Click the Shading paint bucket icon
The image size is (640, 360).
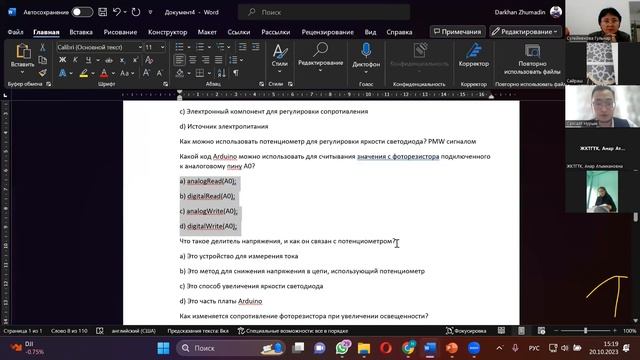[x=180, y=73]
